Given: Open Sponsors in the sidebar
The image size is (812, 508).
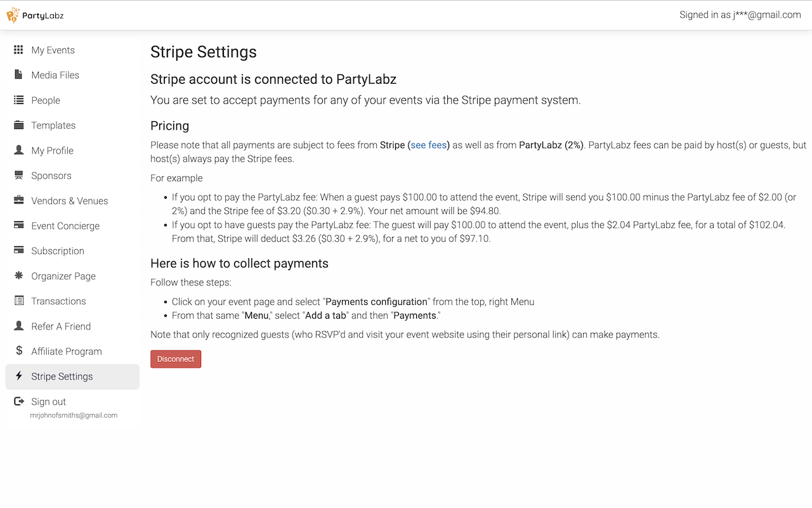Looking at the screenshot, I should click(x=51, y=176).
